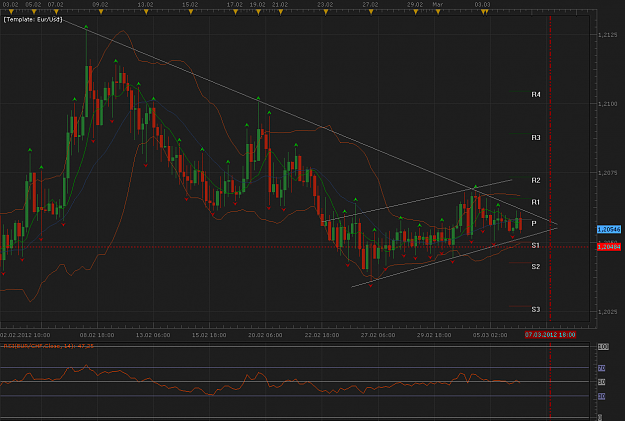Viewport: 625px width, 421px height.
Task: Click the 03.03 date on top timeline
Action: tap(482, 5)
